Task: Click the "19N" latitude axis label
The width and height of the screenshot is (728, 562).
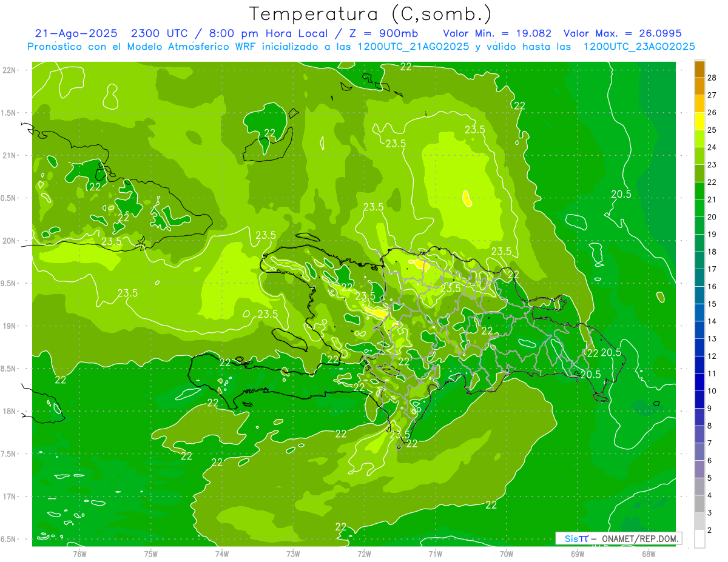Action: [10, 326]
